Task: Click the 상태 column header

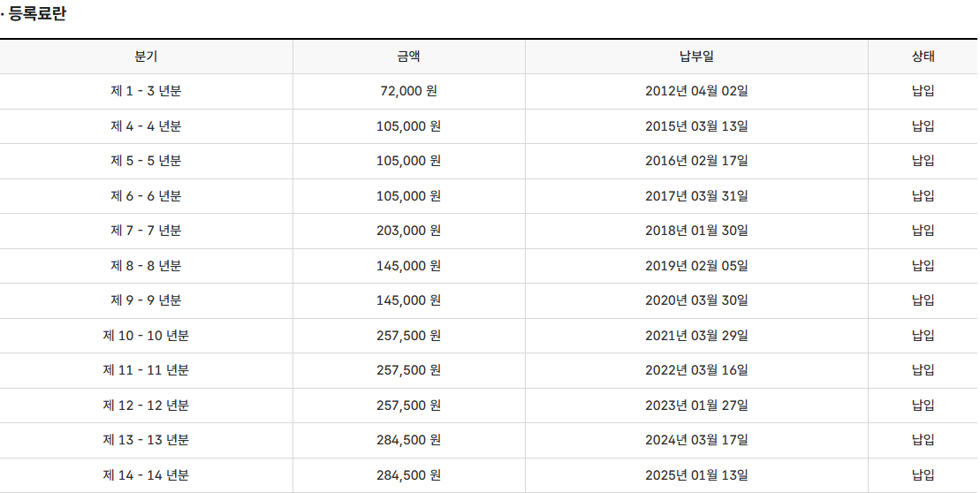Action: pos(923,57)
